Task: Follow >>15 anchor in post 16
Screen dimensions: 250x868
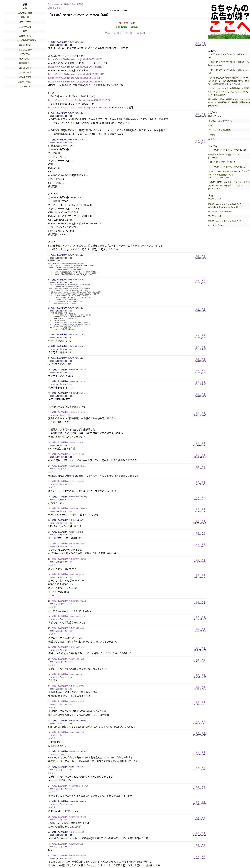Action: pos(52,472)
